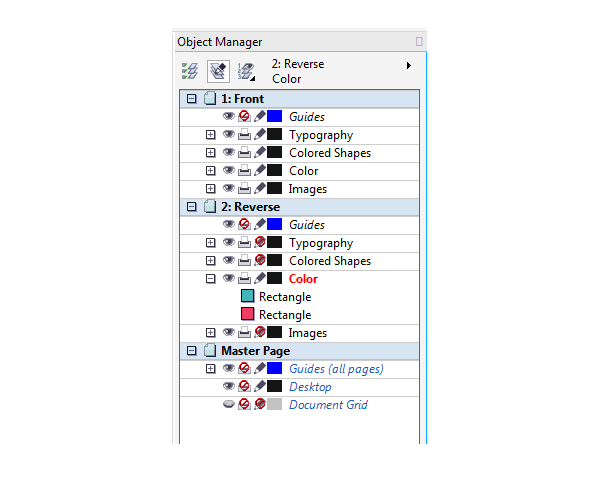Toggle printer icon on Front Color layer
The height and width of the screenshot is (478, 600).
click(244, 170)
